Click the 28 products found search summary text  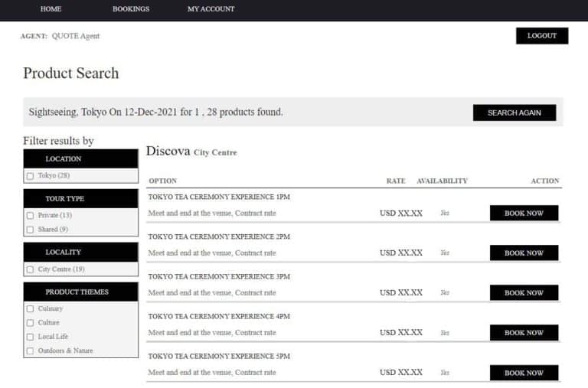[x=155, y=112]
